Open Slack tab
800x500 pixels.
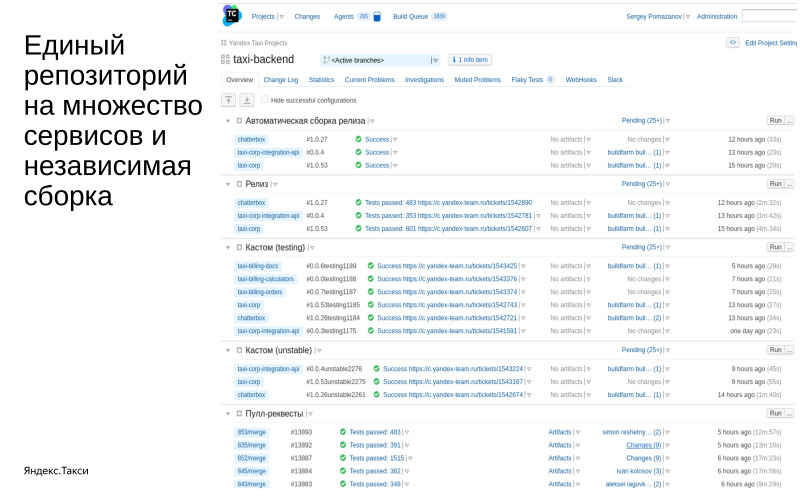point(615,80)
